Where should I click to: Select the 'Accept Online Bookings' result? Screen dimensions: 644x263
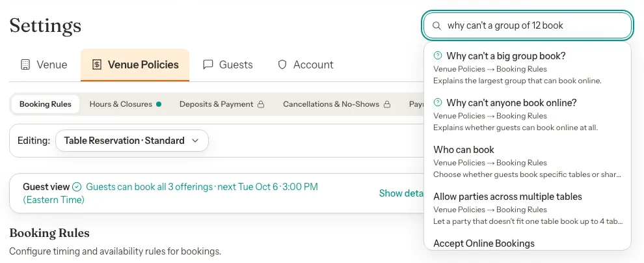click(528, 242)
